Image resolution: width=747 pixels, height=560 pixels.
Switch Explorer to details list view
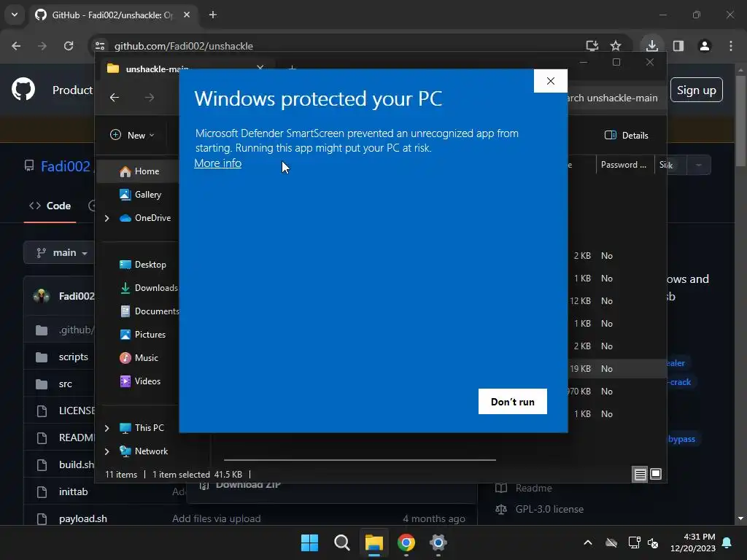pyautogui.click(x=640, y=474)
